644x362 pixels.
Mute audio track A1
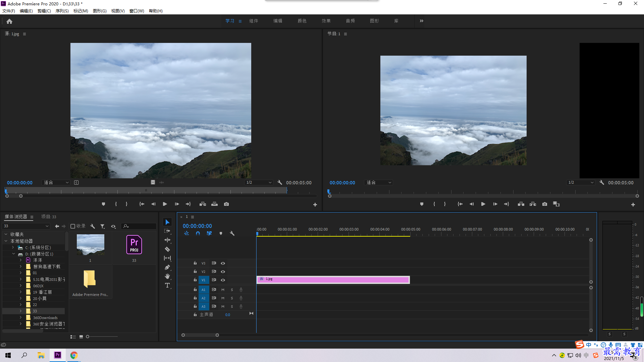tap(223, 290)
